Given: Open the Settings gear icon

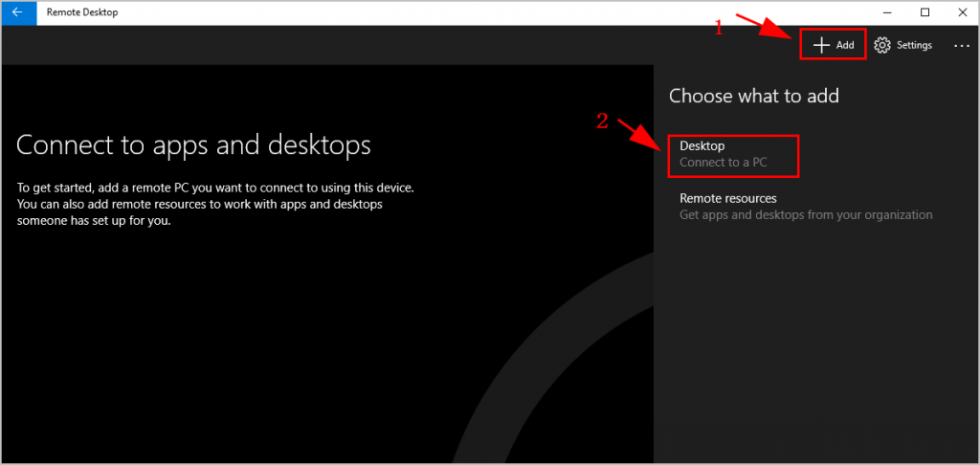Looking at the screenshot, I should [882, 45].
